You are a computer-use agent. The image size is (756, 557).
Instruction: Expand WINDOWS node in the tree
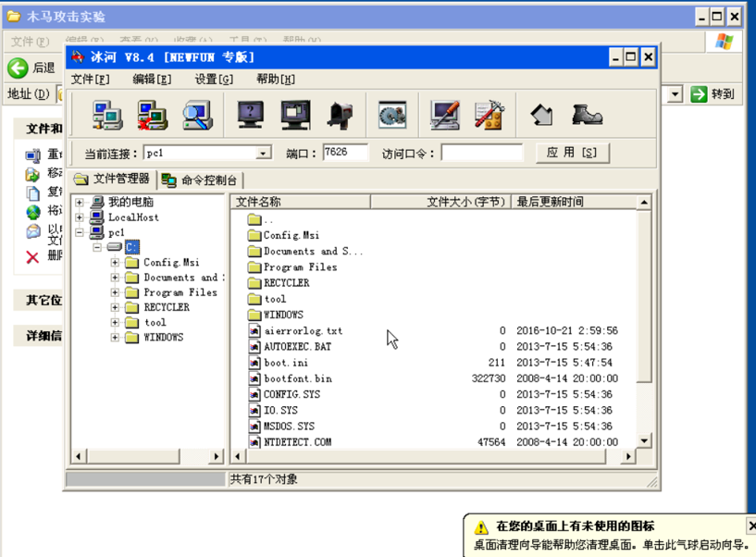pyautogui.click(x=115, y=337)
